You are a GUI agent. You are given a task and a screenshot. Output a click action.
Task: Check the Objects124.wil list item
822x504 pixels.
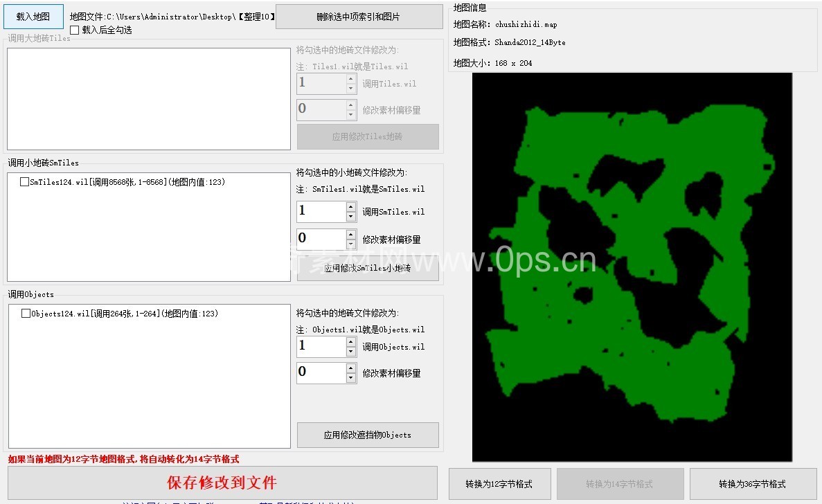pyautogui.click(x=26, y=314)
